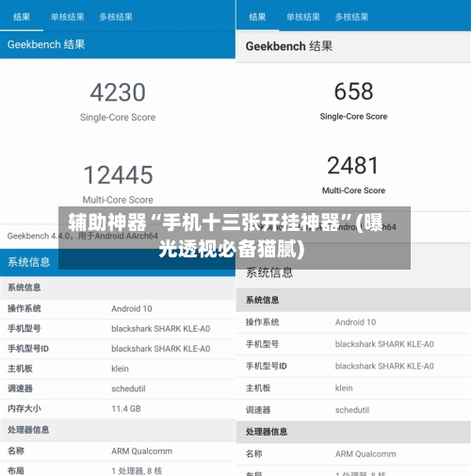
Task: Select the single-core score 4230
Action: [118, 92]
